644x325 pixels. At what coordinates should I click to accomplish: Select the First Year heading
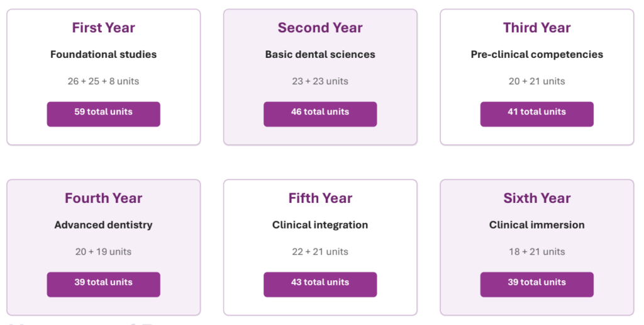pos(103,28)
